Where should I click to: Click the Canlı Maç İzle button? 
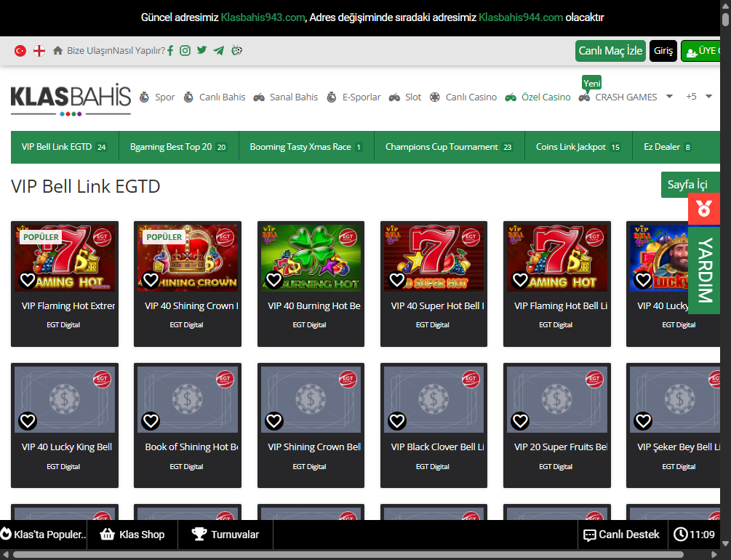[x=610, y=51]
